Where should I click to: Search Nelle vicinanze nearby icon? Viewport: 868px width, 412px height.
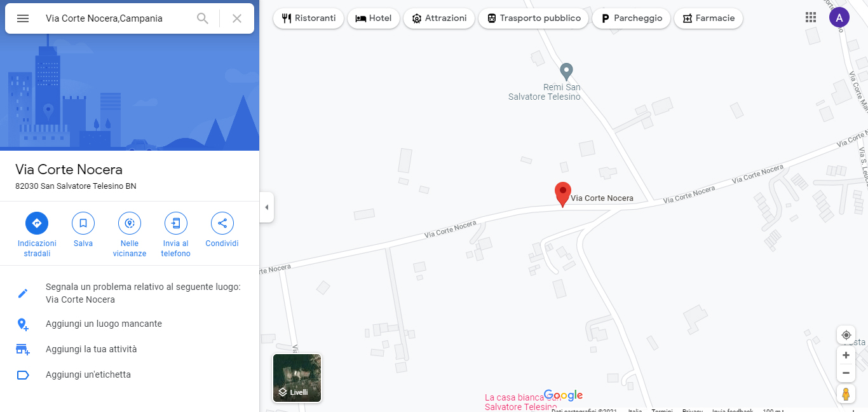click(130, 223)
